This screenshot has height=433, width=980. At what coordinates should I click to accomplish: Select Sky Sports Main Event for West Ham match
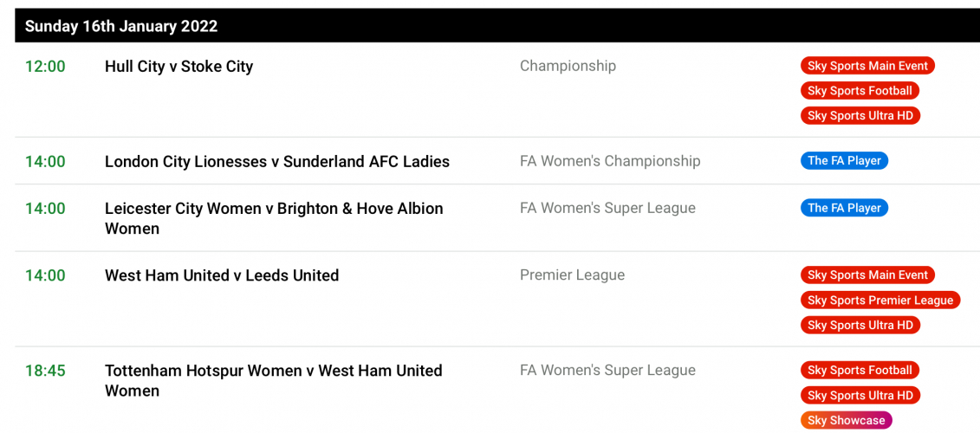(x=866, y=275)
